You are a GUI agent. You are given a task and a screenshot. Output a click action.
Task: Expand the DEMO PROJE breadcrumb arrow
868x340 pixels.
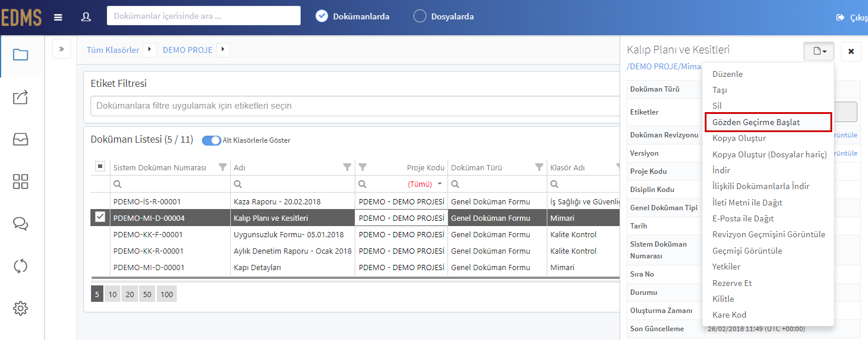pyautogui.click(x=223, y=50)
